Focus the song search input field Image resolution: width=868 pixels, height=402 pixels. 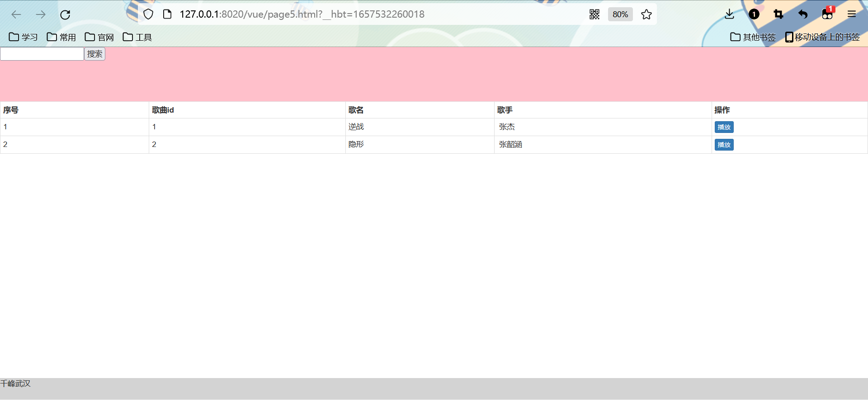point(42,54)
